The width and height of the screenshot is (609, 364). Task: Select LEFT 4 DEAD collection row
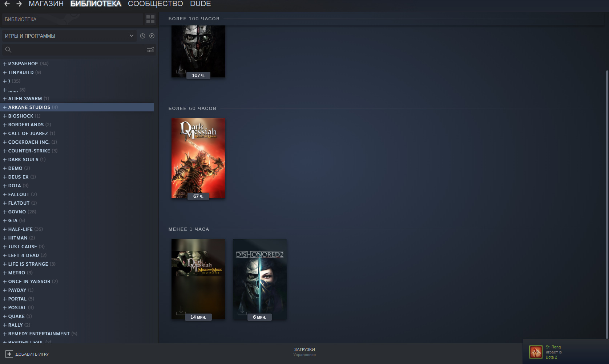point(77,255)
